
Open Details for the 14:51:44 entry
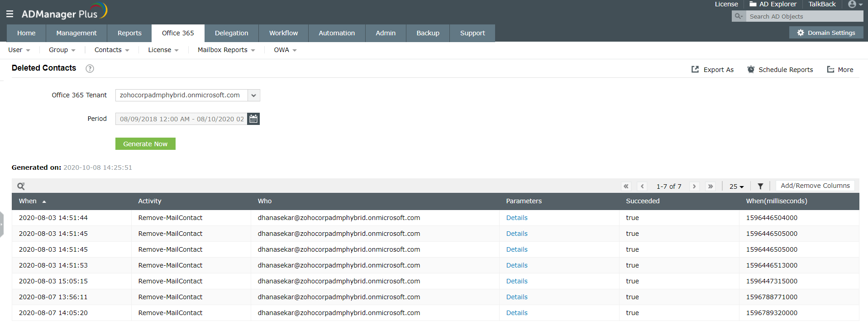[x=517, y=218]
